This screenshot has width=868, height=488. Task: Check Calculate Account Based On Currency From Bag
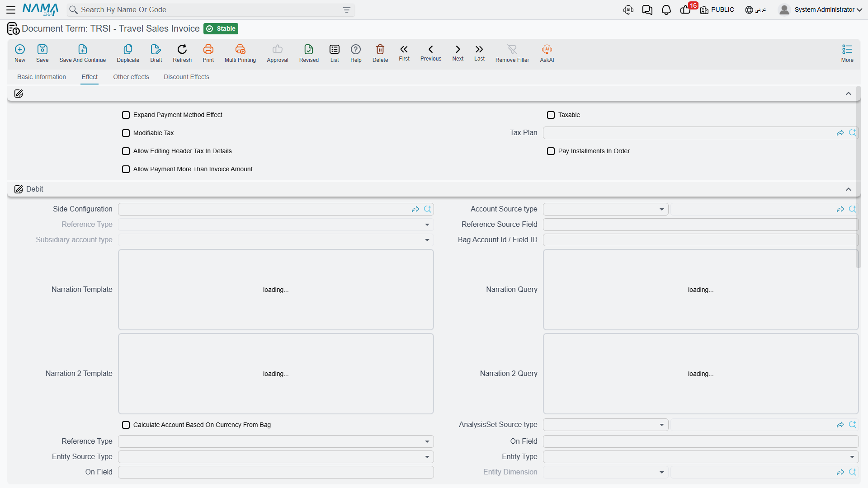coord(126,425)
